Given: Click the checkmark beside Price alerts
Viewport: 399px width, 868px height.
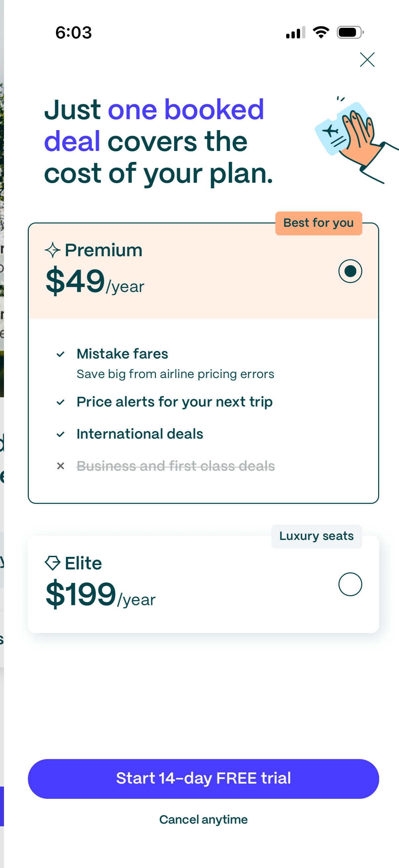Looking at the screenshot, I should pos(61,402).
